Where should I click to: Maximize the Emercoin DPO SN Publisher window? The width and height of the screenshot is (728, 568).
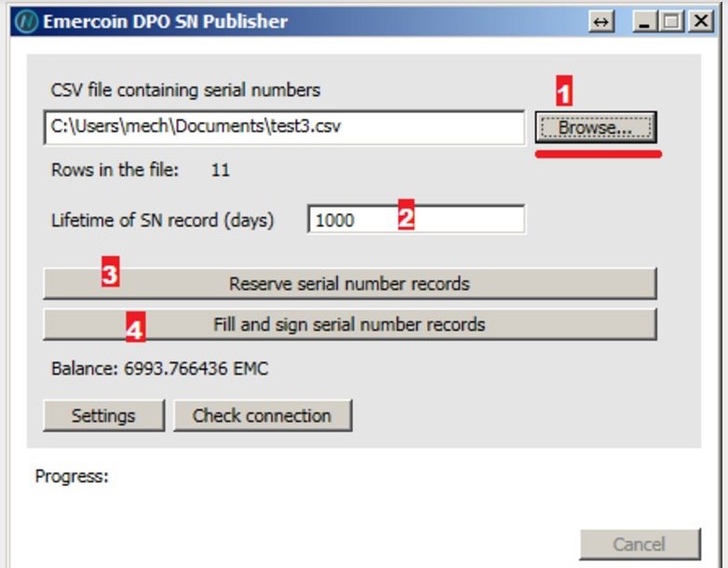click(671, 21)
